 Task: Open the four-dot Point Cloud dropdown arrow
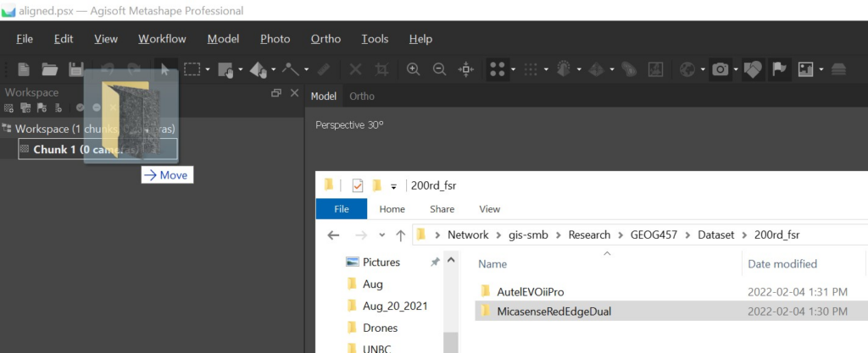click(x=513, y=69)
